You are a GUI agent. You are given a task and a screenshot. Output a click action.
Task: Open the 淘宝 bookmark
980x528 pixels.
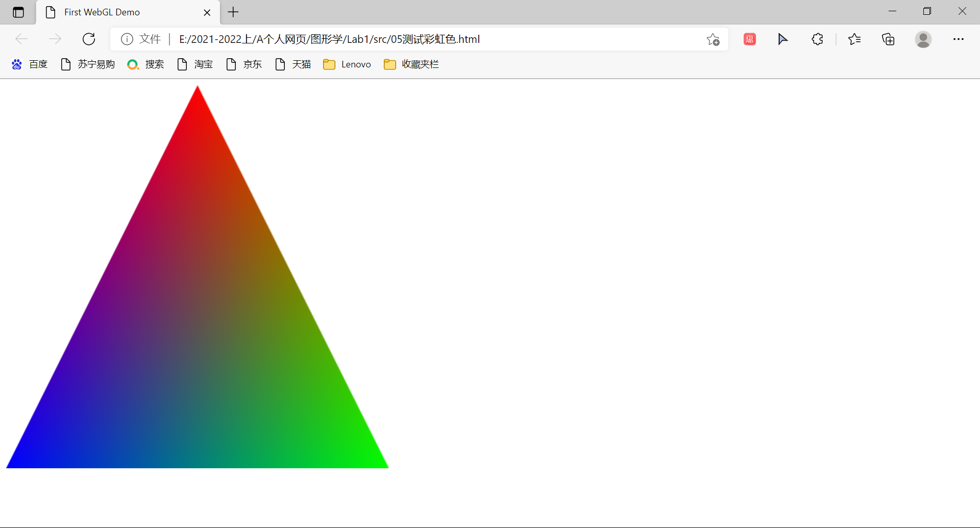[195, 64]
